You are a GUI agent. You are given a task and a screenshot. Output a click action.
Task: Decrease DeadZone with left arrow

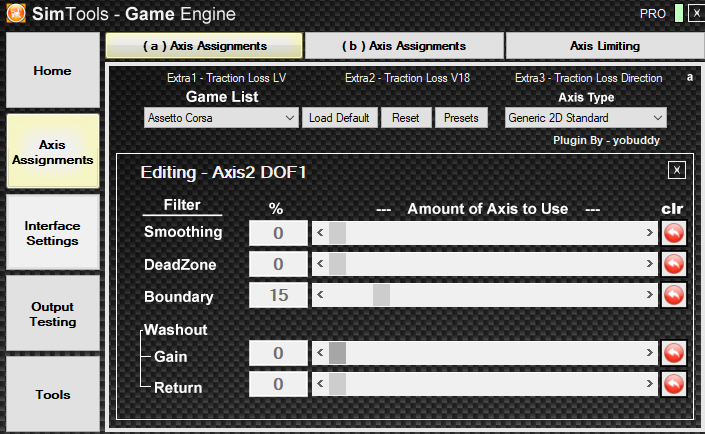point(320,264)
